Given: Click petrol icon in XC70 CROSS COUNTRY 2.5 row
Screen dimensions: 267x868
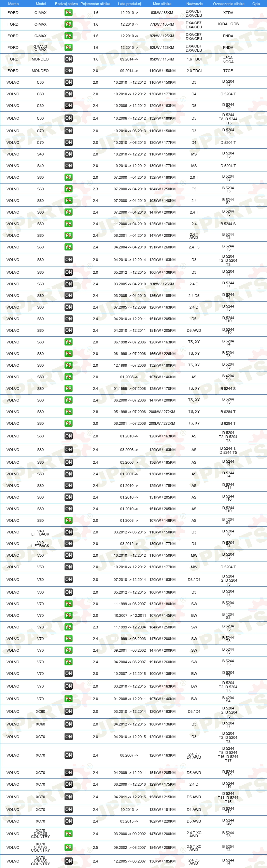Looking at the screenshot, I should click(x=69, y=847).
